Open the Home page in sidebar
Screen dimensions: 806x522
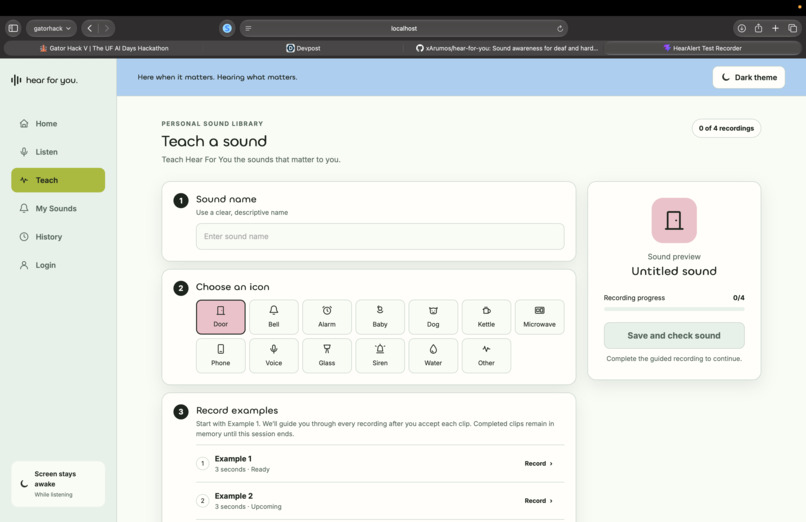coord(58,124)
